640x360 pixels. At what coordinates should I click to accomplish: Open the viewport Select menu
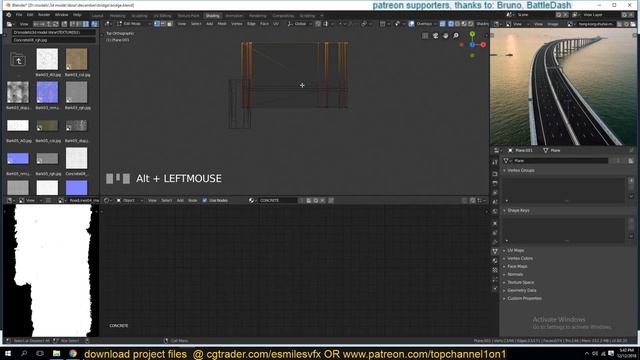pos(196,24)
